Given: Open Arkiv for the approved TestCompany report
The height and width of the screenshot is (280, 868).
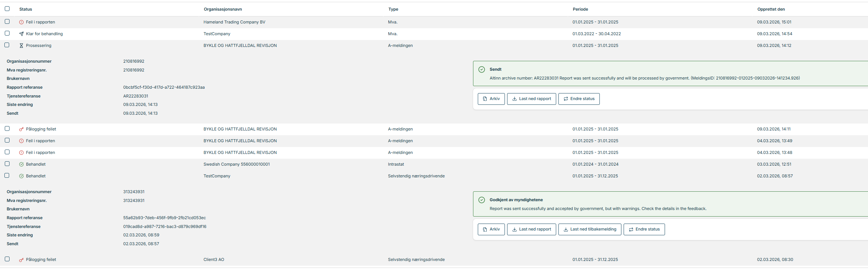Looking at the screenshot, I should [x=491, y=229].
